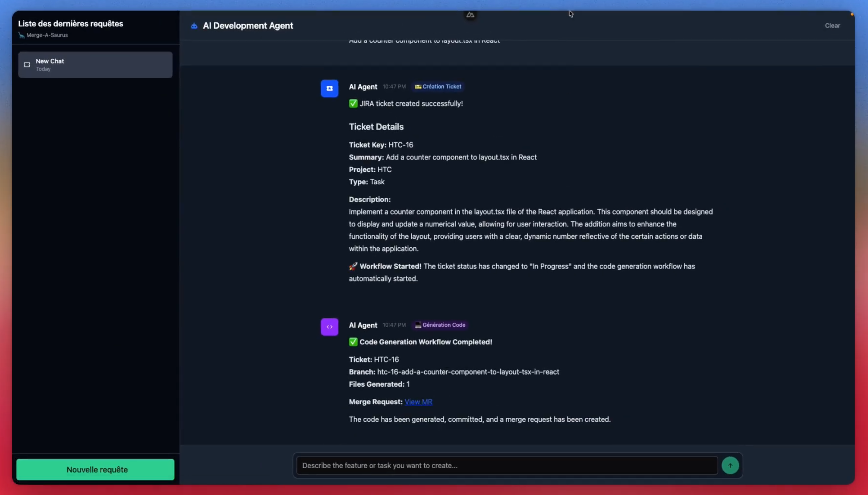Click the green checkmark by JIRA ticket created
The image size is (868, 495).
(353, 104)
